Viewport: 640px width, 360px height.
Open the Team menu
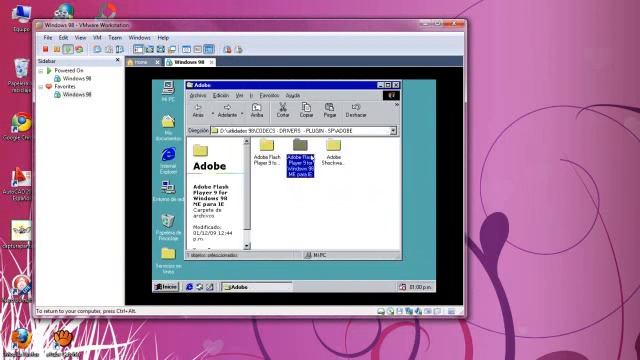115,38
